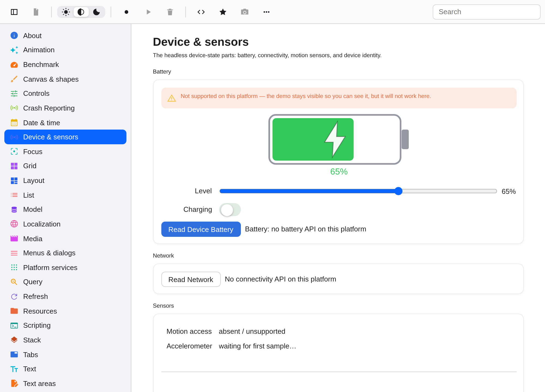Select Canvas & shapes in sidebar
Screen dimensions: 545x392
65,79
